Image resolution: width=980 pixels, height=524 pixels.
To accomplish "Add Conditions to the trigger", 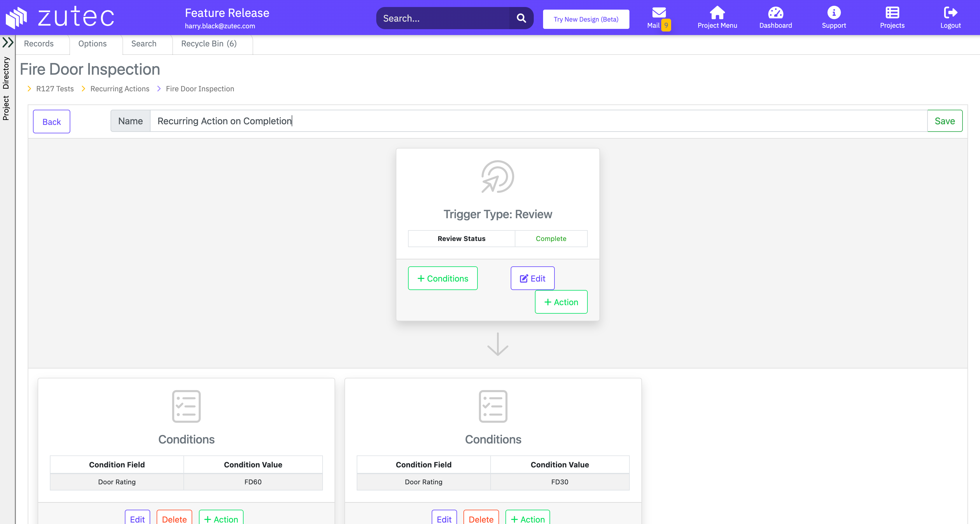I will (442, 278).
